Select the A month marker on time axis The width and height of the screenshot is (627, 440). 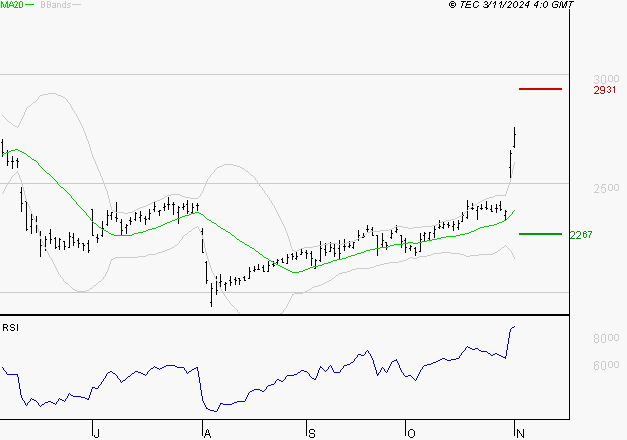click(x=207, y=432)
